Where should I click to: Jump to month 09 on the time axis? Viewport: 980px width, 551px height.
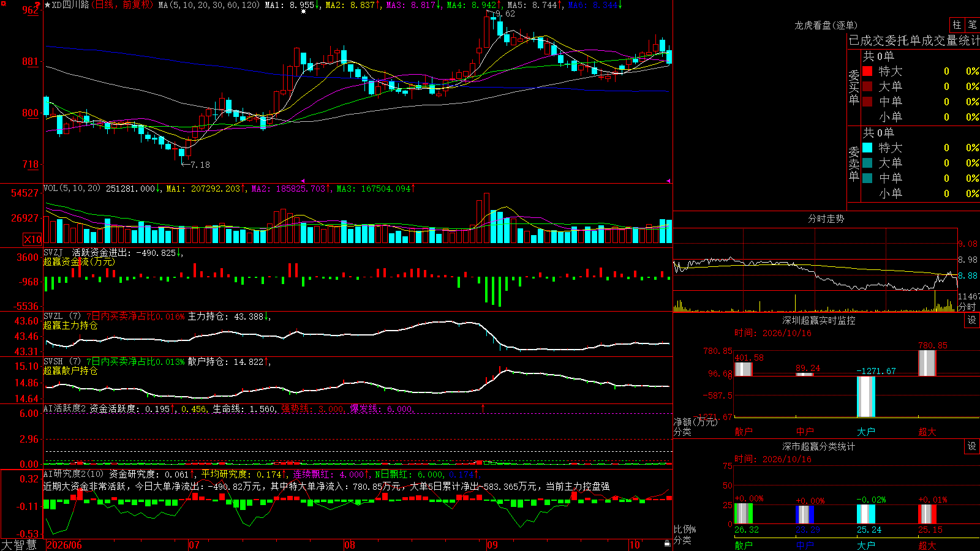[492, 545]
